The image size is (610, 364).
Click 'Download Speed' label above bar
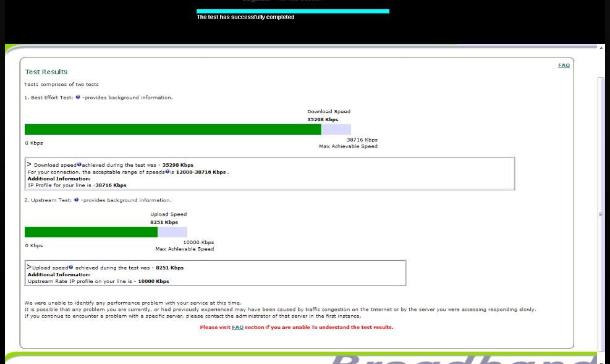(329, 112)
